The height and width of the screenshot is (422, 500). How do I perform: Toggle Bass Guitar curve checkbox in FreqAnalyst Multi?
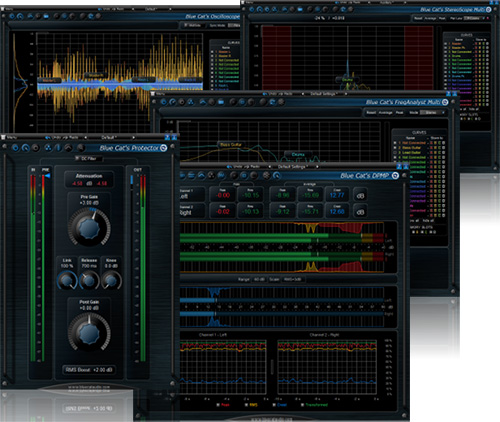click(x=395, y=148)
